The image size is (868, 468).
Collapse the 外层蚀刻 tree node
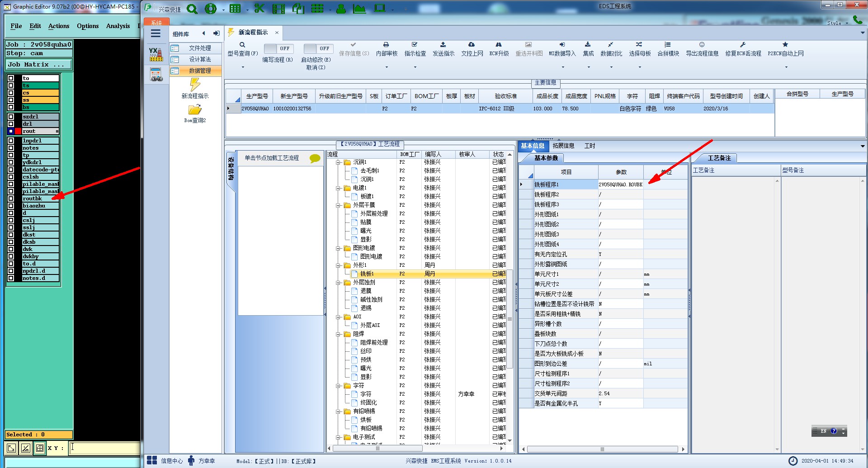[338, 283]
